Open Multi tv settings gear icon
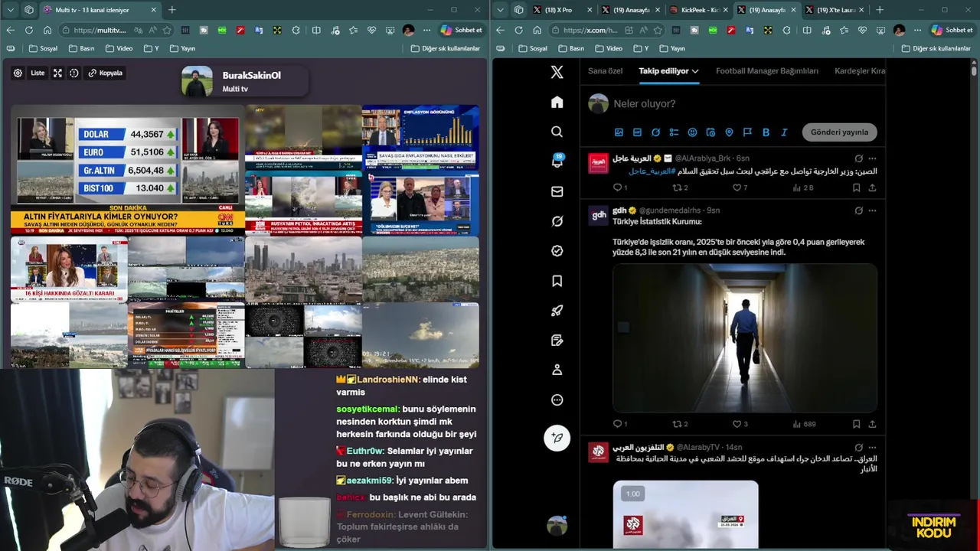This screenshot has height=551, width=980. [18, 73]
